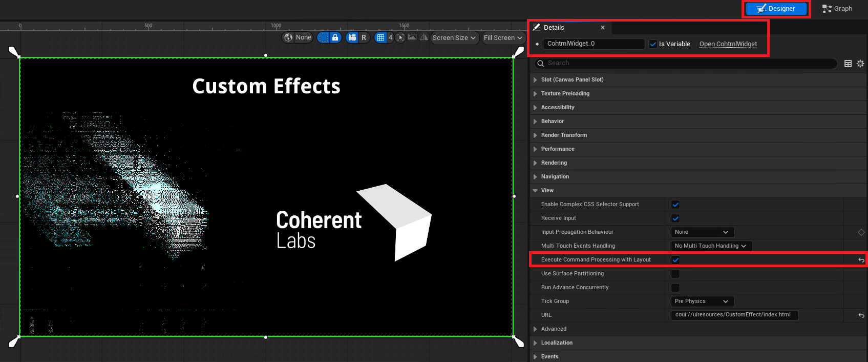The height and width of the screenshot is (362, 868).
Task: Switch to Designer mode
Action: (776, 8)
